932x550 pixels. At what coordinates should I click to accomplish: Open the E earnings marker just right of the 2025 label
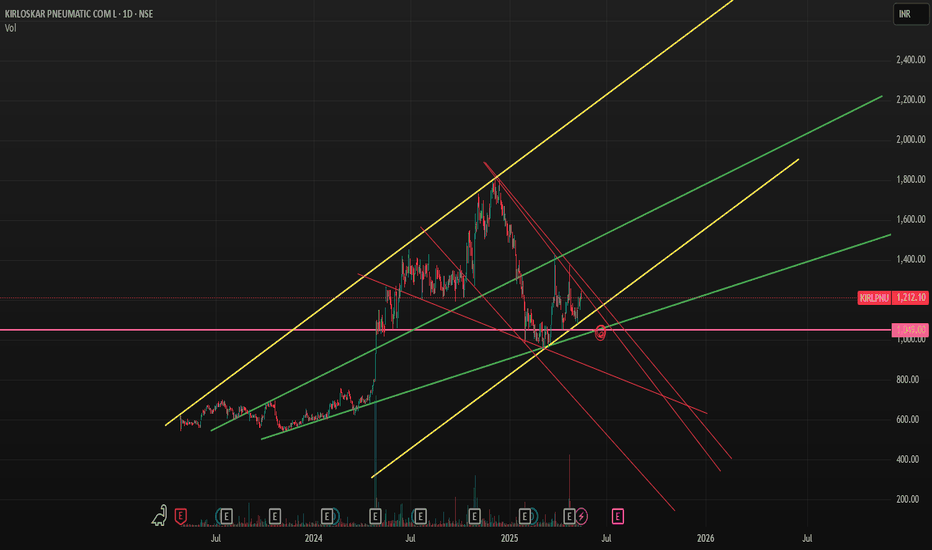pyautogui.click(x=525, y=516)
